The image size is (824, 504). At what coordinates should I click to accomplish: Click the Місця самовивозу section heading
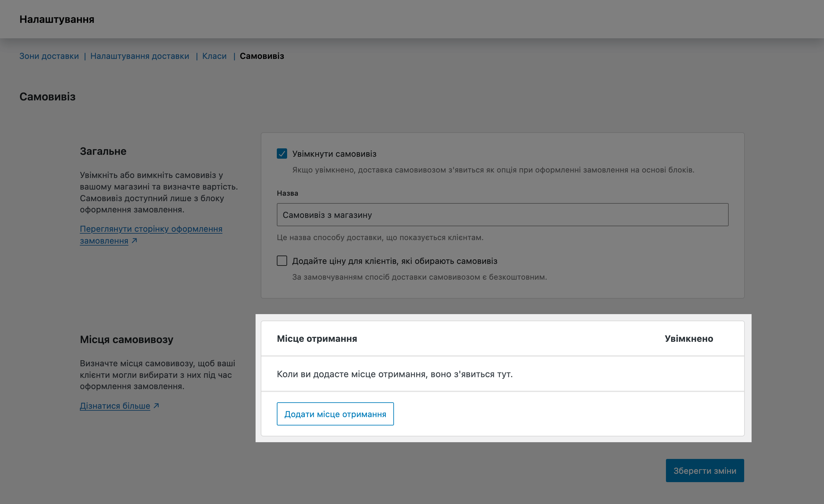coord(127,340)
